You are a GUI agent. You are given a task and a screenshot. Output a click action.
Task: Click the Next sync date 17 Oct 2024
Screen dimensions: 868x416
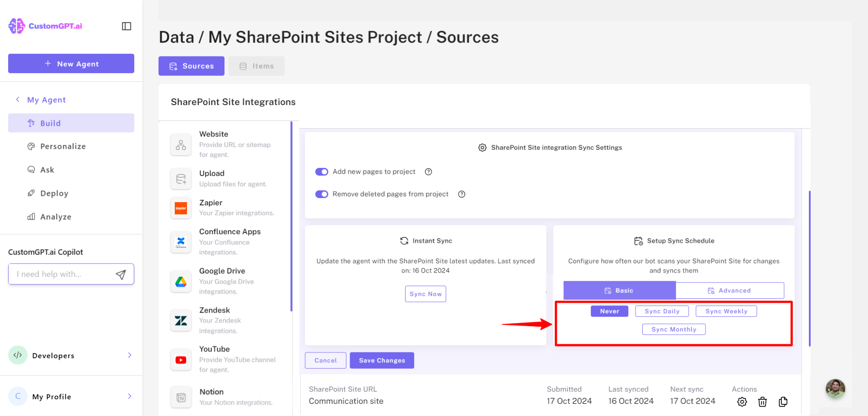pyautogui.click(x=693, y=401)
